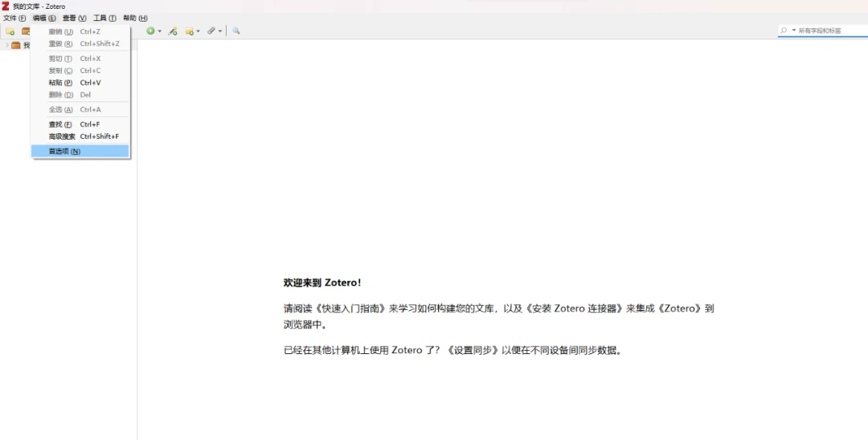Open the 设置同步 link
Viewport: 868px width, 440px height.
click(x=472, y=350)
